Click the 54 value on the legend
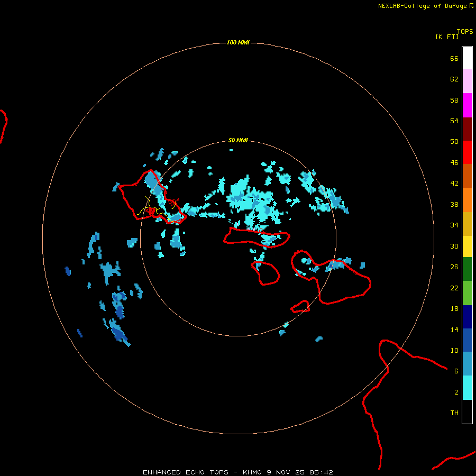476x476 pixels. [x=454, y=121]
